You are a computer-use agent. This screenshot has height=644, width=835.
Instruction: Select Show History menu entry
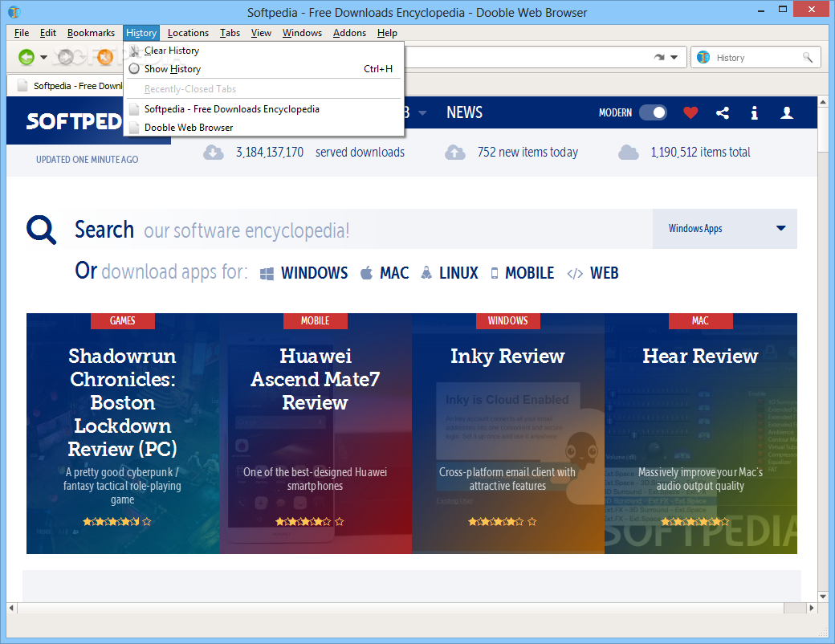coord(263,69)
